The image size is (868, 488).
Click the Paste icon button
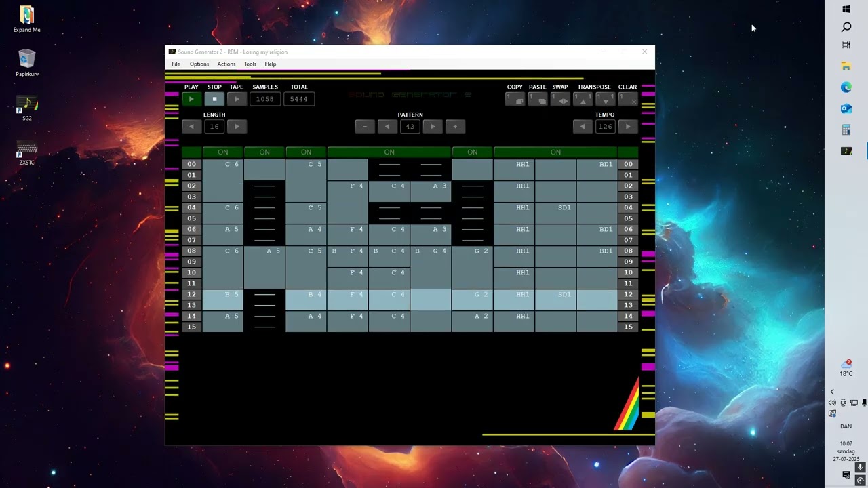pos(538,99)
